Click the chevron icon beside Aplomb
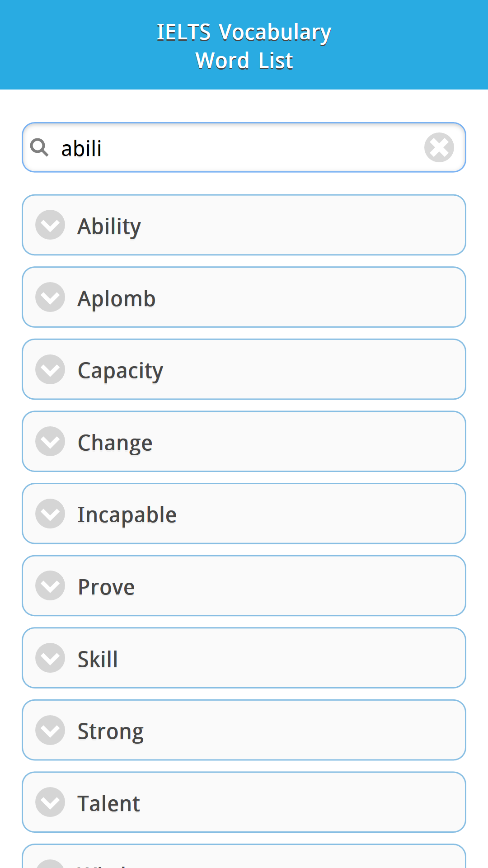Viewport: 488px width, 868px height. pyautogui.click(x=50, y=297)
